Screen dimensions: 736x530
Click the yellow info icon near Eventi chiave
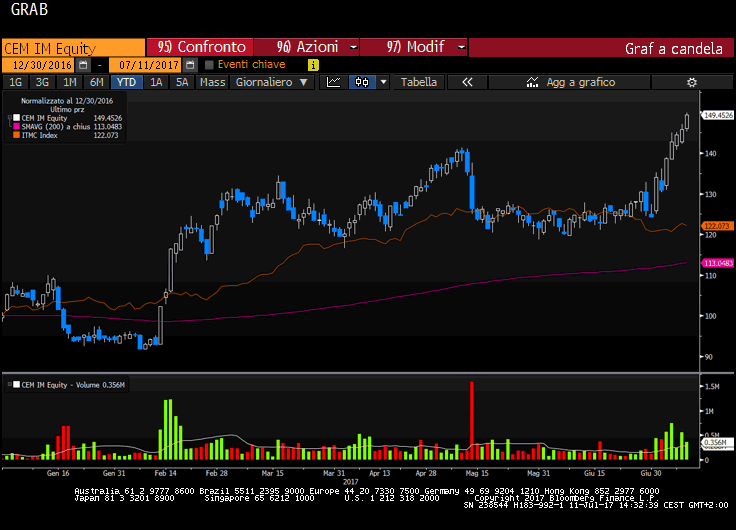[x=313, y=65]
